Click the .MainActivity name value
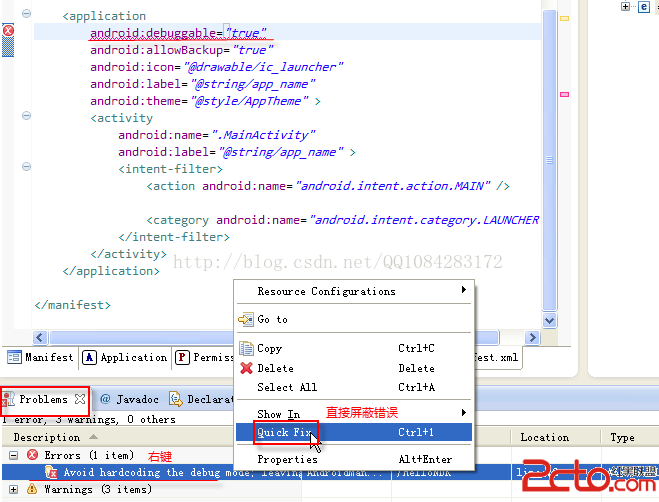This screenshot has height=502, width=659. click(x=264, y=135)
